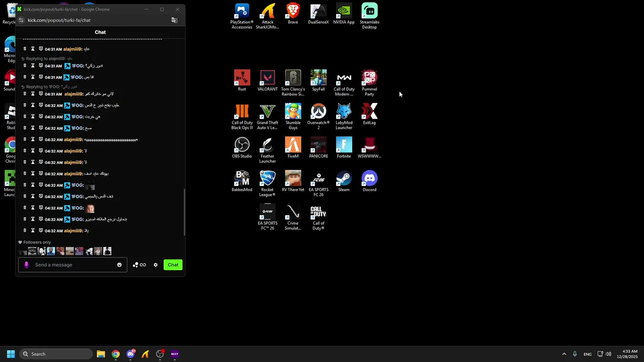The image size is (644, 362).
Task: Click the translate page icon in address bar
Action: coord(174,20)
